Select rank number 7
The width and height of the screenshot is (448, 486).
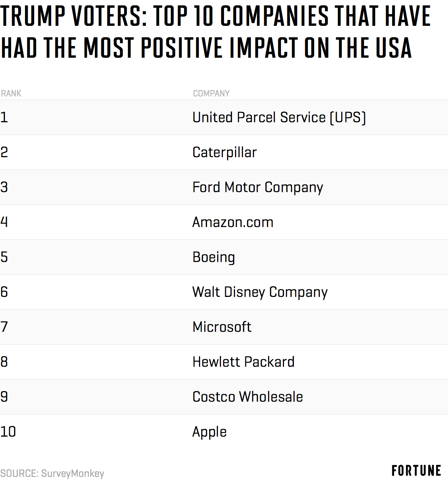pos(4,327)
